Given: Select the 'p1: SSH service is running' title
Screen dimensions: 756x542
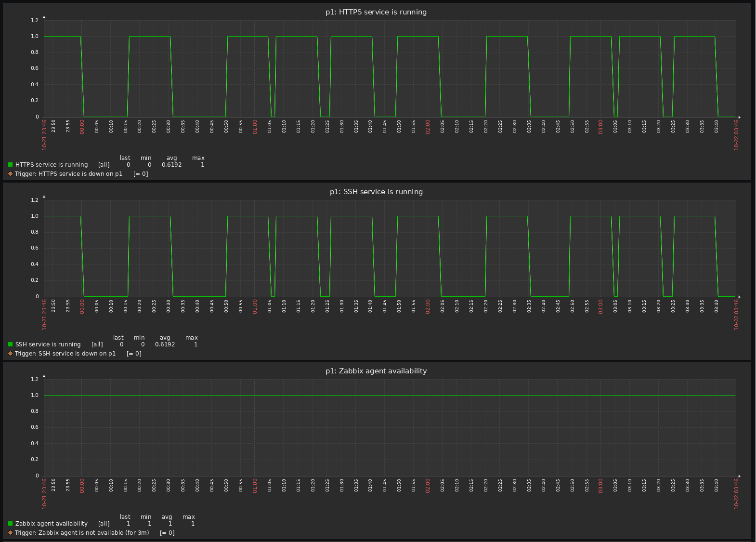Looking at the screenshot, I should coord(376,192).
